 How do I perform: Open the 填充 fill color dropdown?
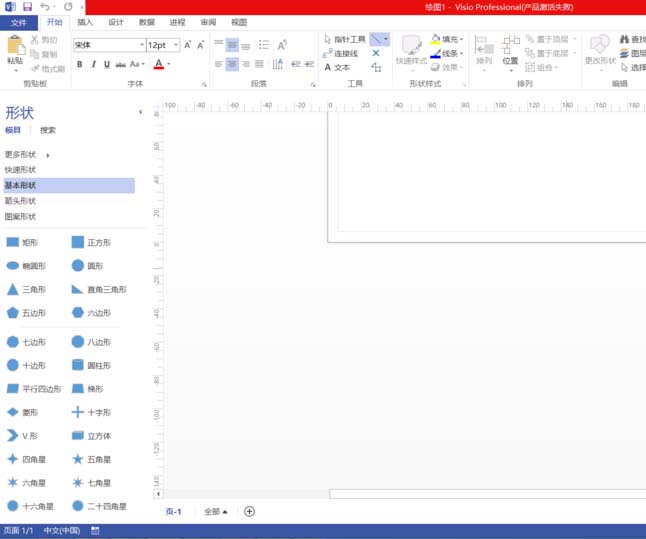coord(447,39)
